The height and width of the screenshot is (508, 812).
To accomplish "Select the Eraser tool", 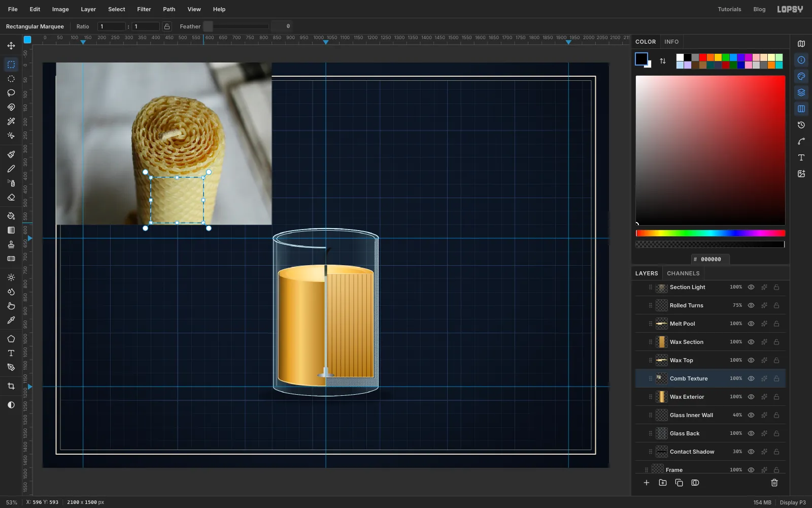I will (11, 197).
